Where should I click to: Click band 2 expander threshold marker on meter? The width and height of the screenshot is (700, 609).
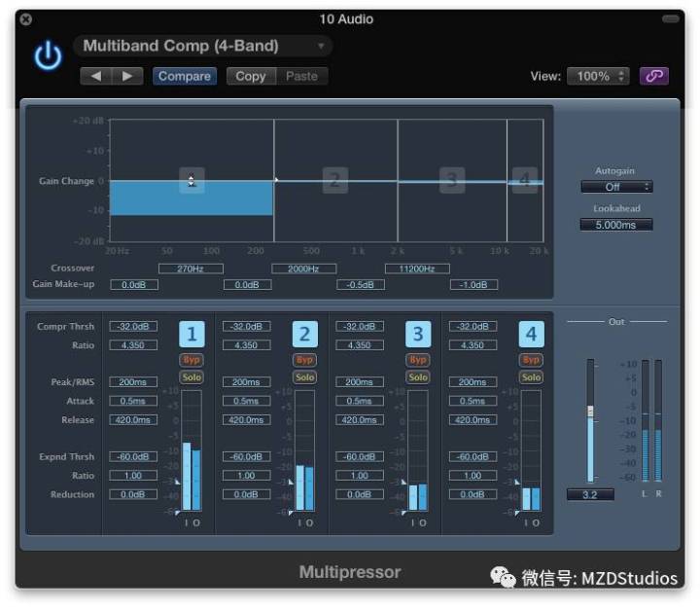pyautogui.click(x=291, y=513)
